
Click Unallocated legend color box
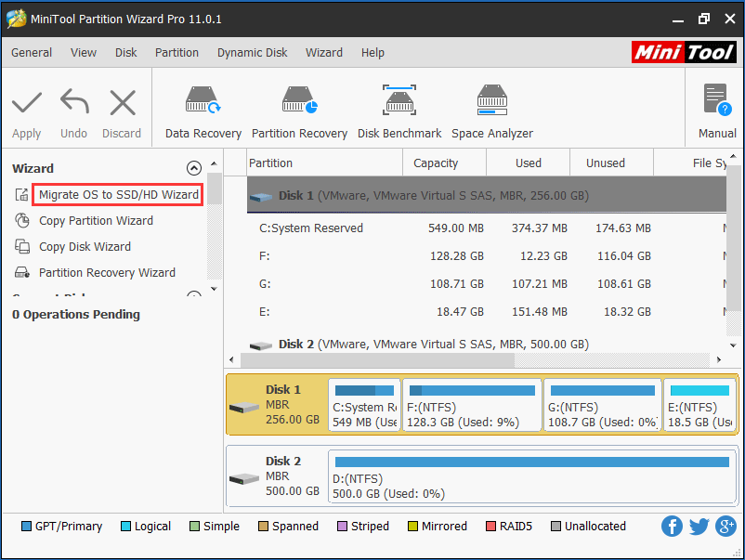(555, 527)
